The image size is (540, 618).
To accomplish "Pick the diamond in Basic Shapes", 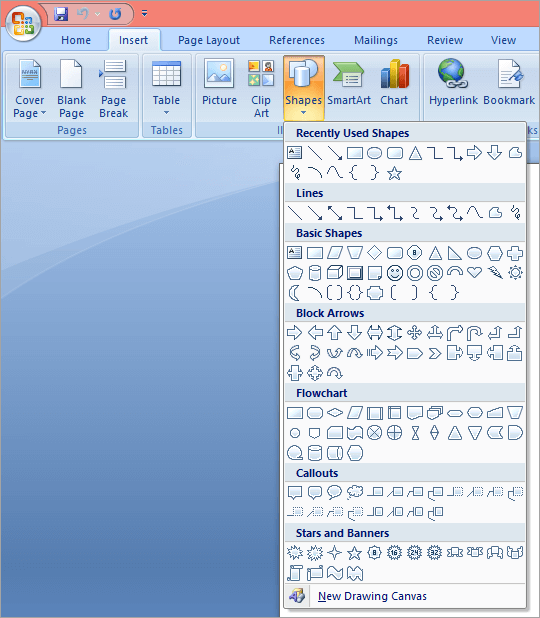I will pyautogui.click(x=374, y=253).
